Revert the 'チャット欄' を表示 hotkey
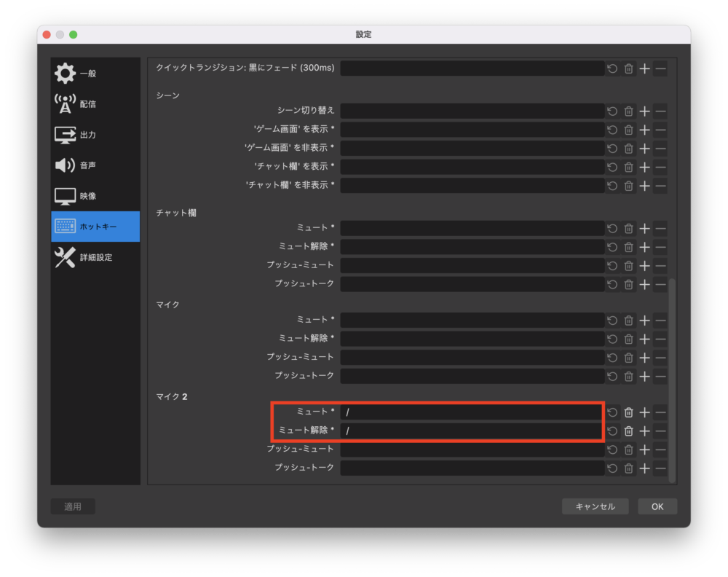Image resolution: width=728 pixels, height=577 pixels. click(x=612, y=167)
